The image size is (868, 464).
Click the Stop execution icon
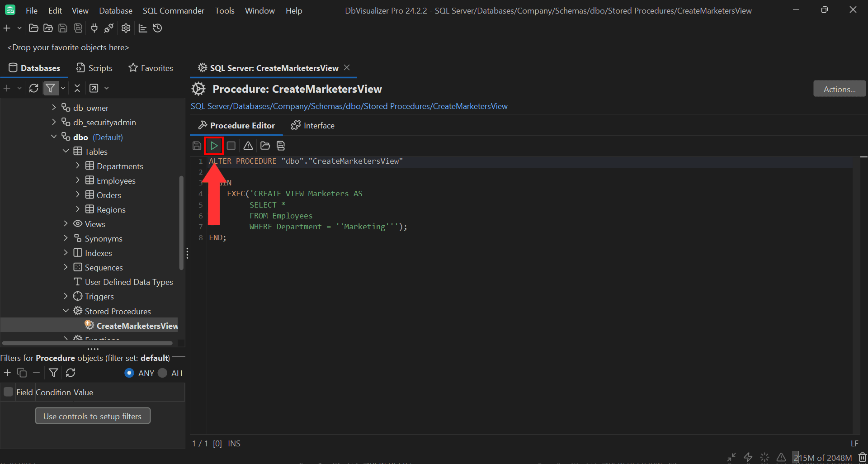click(x=231, y=146)
